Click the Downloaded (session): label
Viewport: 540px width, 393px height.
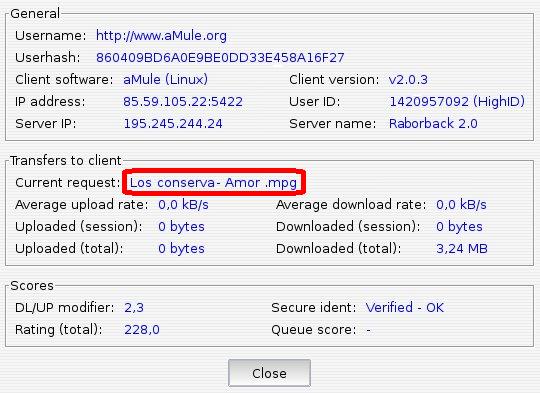[x=348, y=227]
